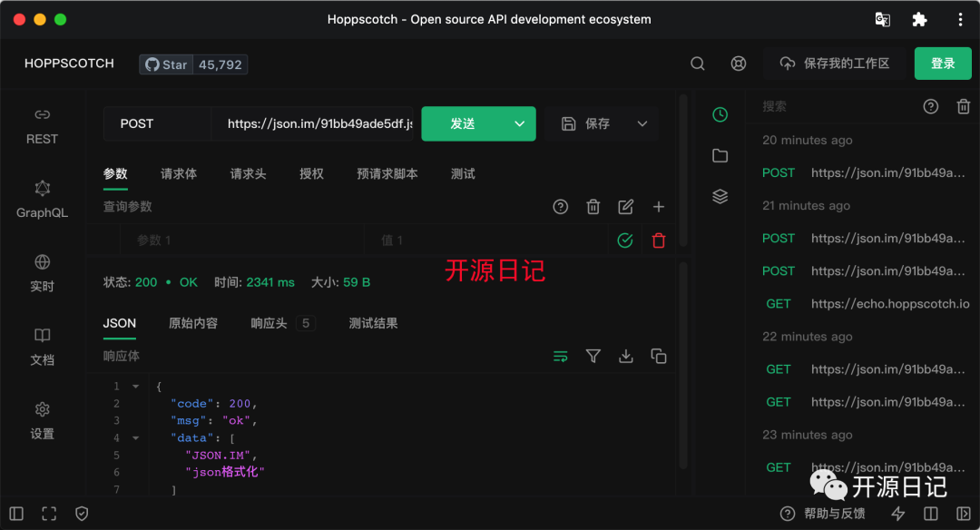Show the Collections folder panel
The image size is (980, 530).
point(720,155)
